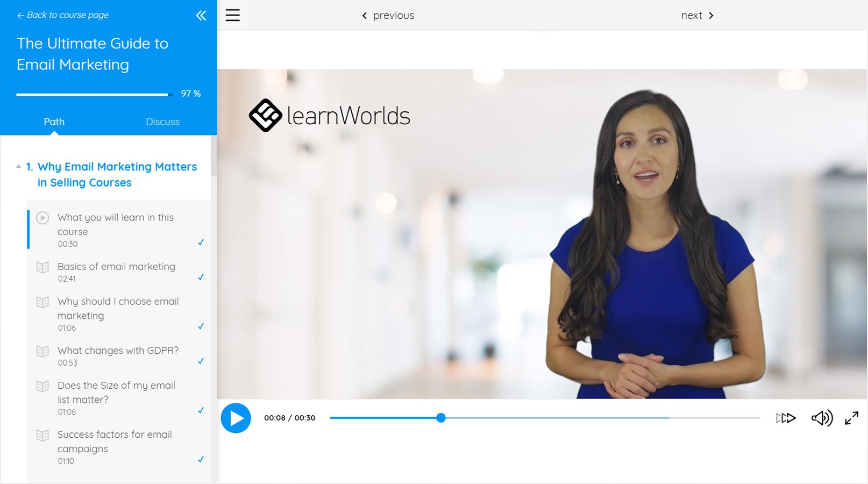Click the reading icon next to Basics of email marketing
The width and height of the screenshot is (868, 484).
coord(42,267)
